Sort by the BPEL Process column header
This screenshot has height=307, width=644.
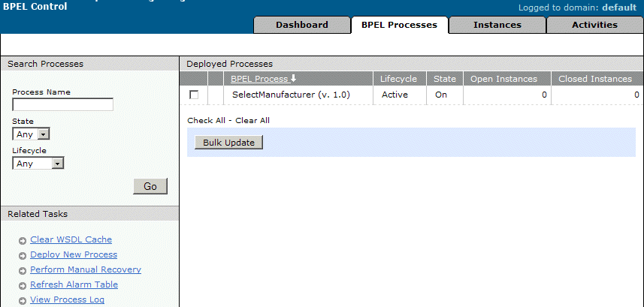(x=259, y=79)
